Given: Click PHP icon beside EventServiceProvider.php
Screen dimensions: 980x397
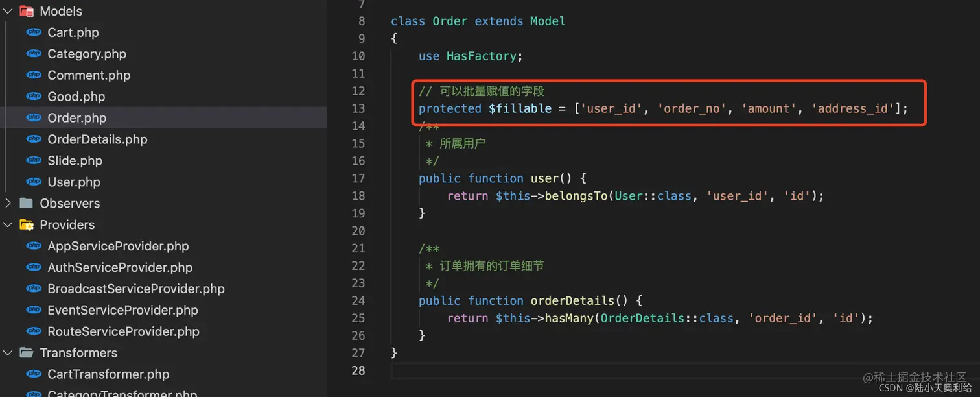Looking at the screenshot, I should click(34, 311).
